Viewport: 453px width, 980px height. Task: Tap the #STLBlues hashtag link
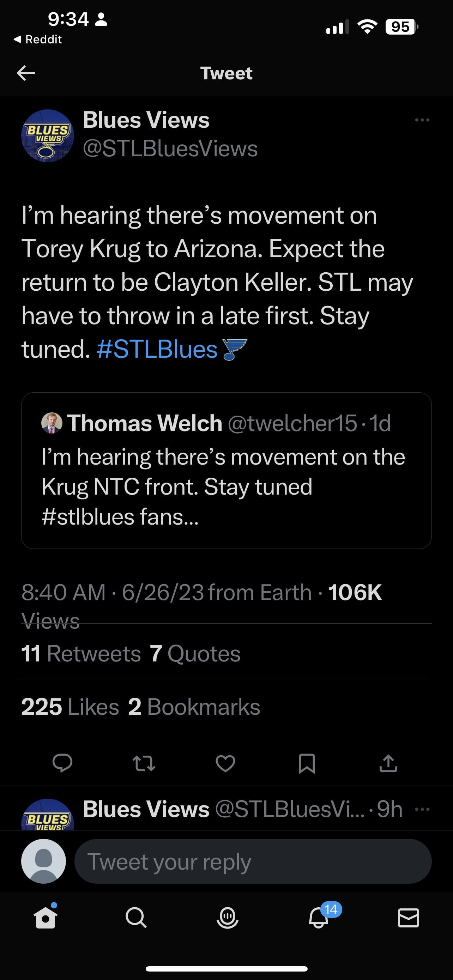click(x=157, y=349)
